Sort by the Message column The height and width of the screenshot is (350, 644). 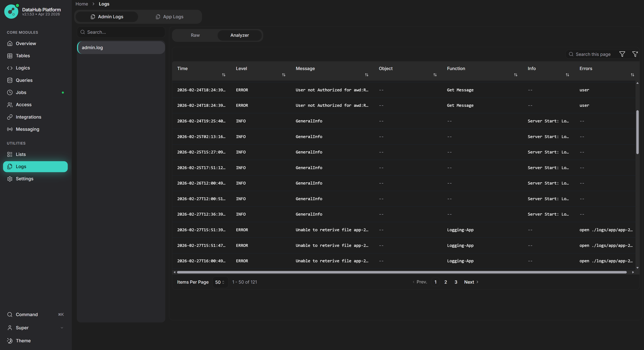coord(366,75)
